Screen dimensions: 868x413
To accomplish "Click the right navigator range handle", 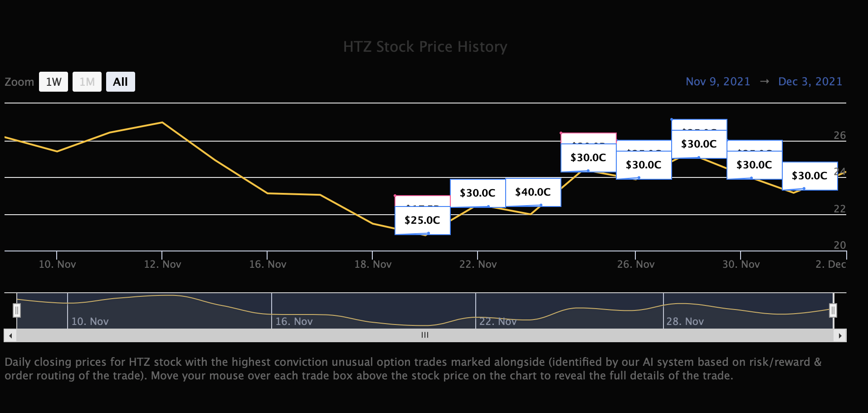I will 833,310.
